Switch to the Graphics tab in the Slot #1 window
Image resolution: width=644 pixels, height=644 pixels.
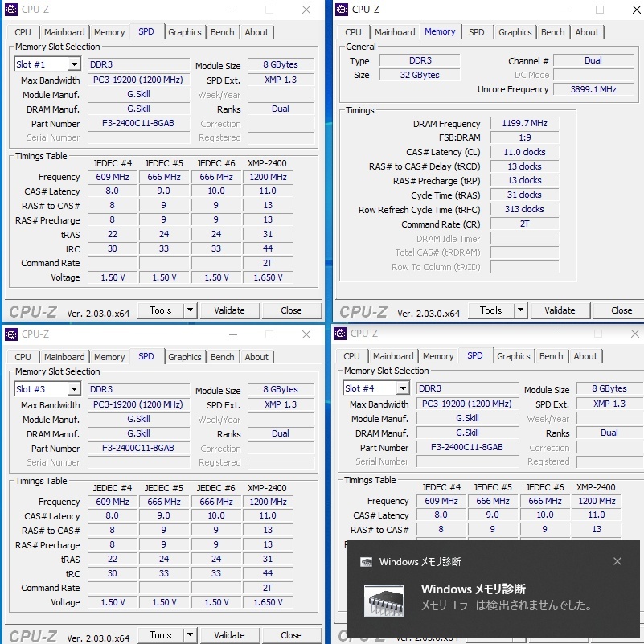click(185, 32)
